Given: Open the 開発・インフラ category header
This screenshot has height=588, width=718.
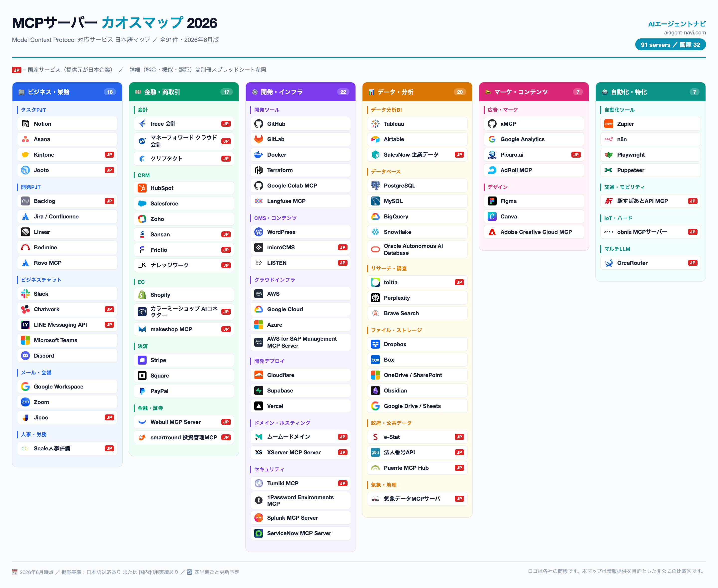Looking at the screenshot, I should [301, 92].
